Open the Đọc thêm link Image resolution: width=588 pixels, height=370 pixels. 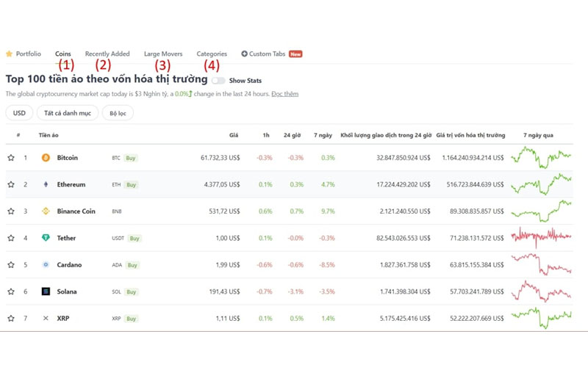(285, 94)
